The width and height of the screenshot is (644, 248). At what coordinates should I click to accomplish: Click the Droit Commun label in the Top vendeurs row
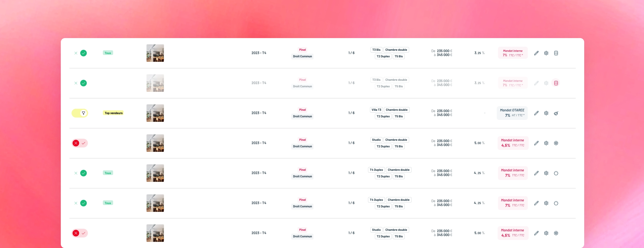(x=302, y=116)
